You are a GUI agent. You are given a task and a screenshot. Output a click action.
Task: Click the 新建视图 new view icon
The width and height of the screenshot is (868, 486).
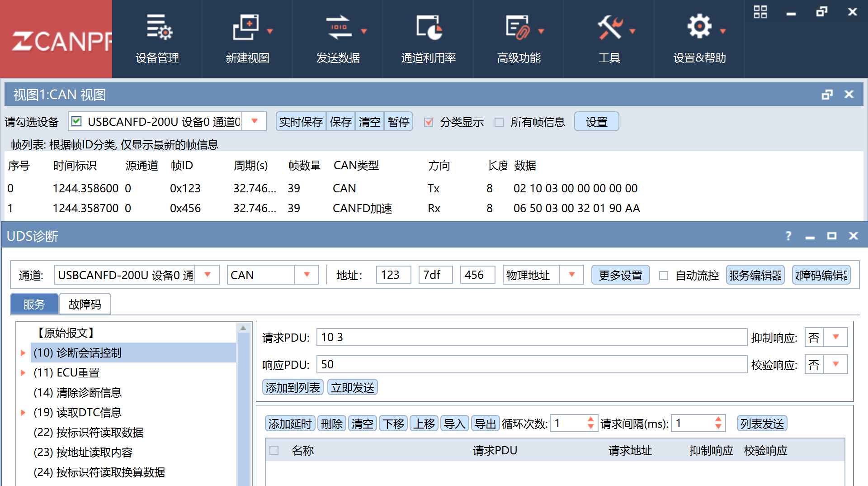pos(246,27)
